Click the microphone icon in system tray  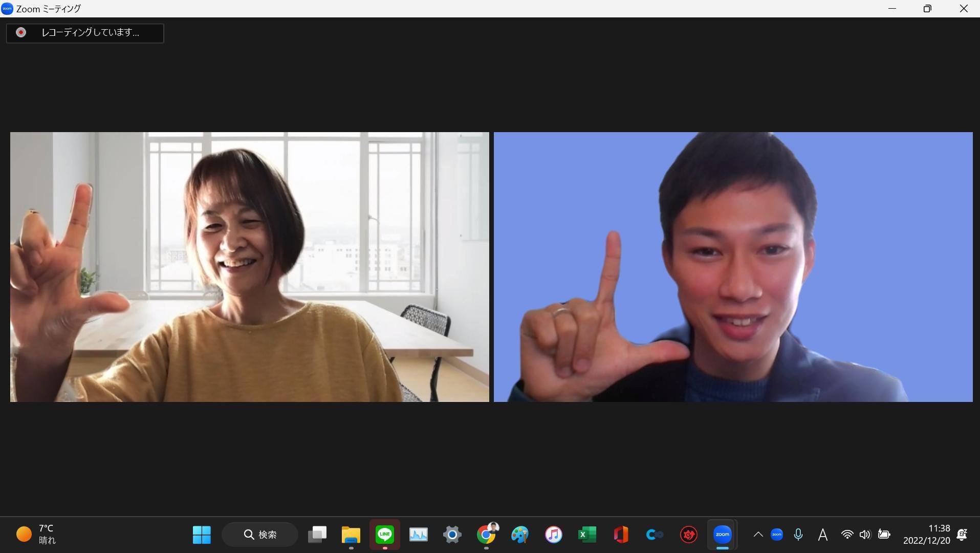(798, 535)
